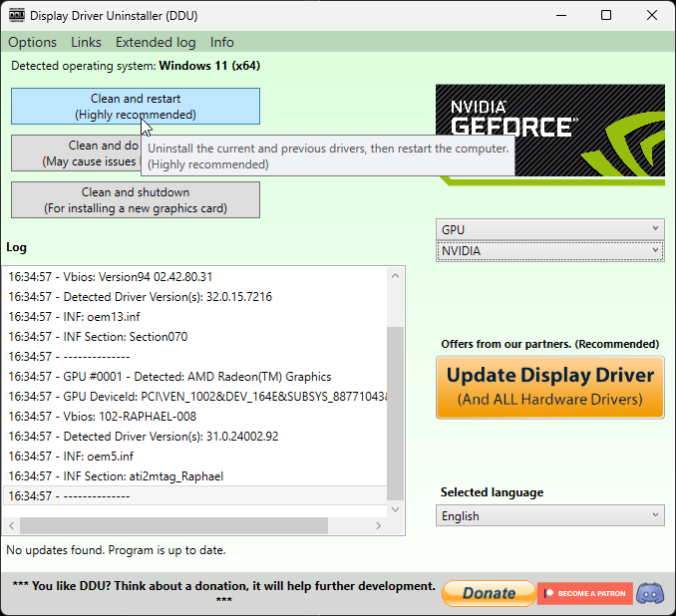Select log line 'INF: oem13.inf'
The image size is (676, 616).
[x=194, y=317]
